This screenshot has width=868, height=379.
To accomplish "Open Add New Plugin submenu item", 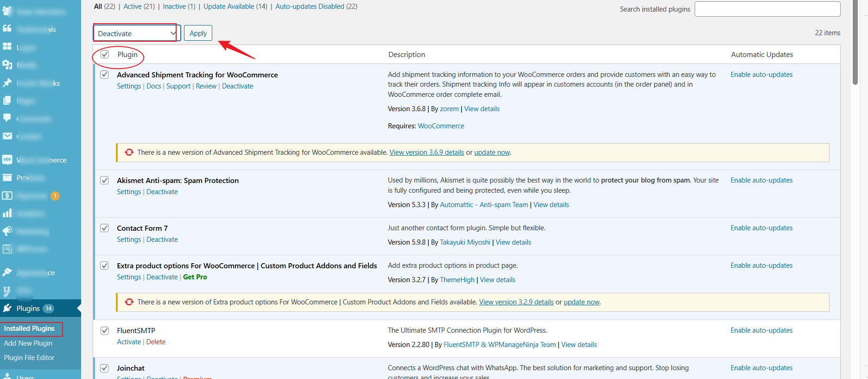I will [x=28, y=343].
